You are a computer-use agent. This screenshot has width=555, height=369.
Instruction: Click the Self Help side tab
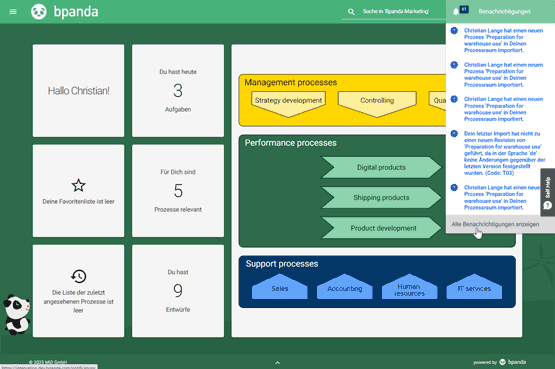(548, 192)
